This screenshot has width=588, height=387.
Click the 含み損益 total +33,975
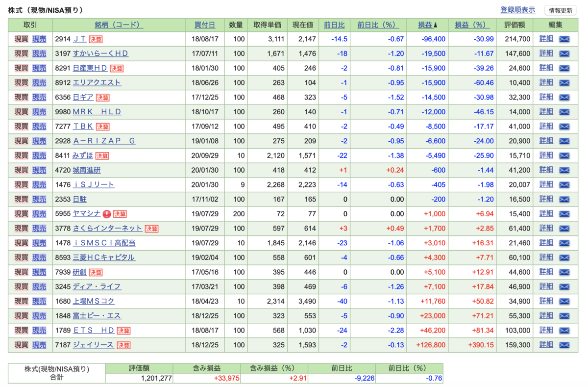226,378
